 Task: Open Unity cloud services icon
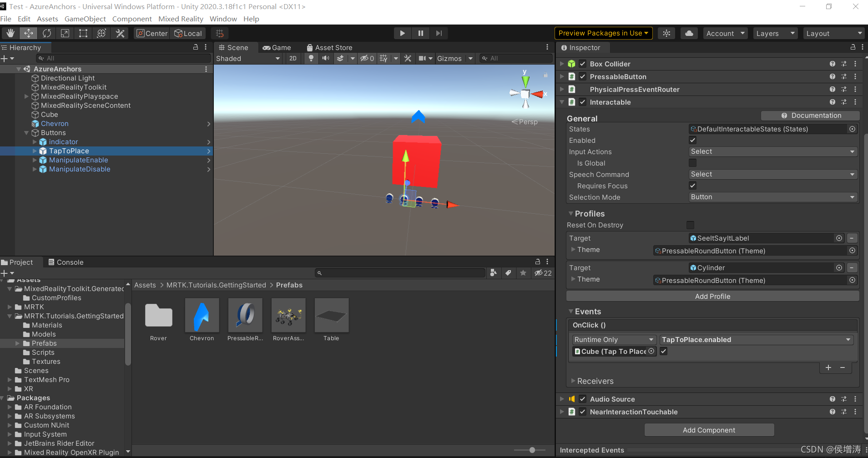689,33
